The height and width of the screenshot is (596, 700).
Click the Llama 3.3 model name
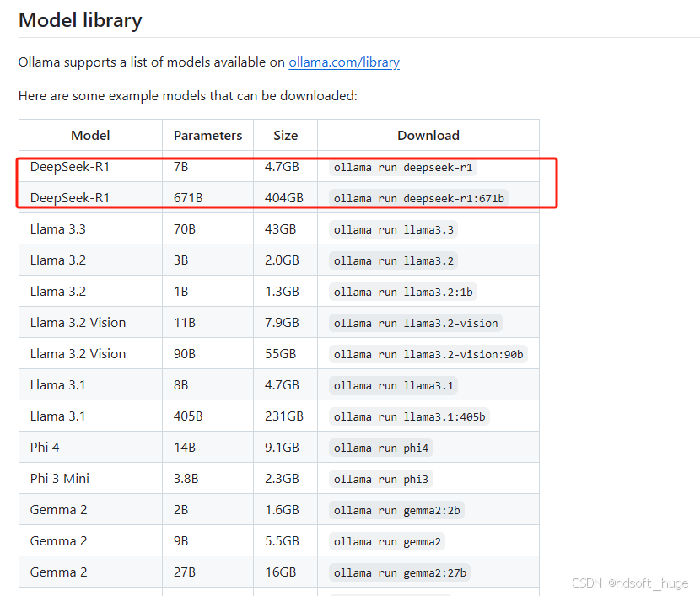(57, 229)
